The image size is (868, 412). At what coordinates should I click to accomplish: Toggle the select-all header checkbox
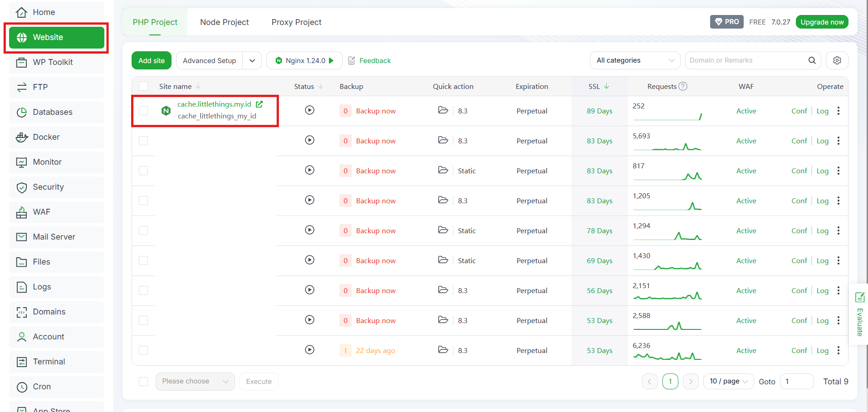click(x=143, y=86)
